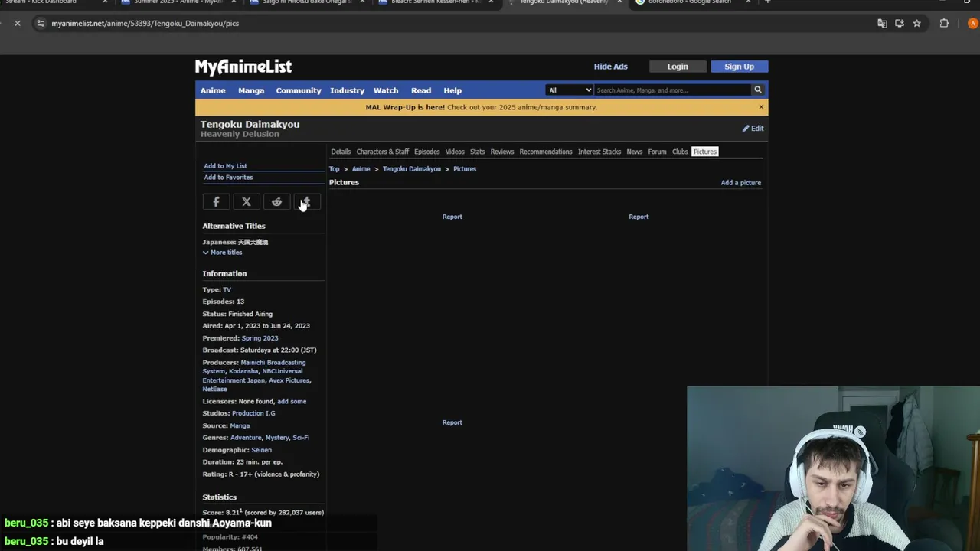Viewport: 980px width, 551px height.
Task: Open the Anime main menu
Action: coord(213,90)
